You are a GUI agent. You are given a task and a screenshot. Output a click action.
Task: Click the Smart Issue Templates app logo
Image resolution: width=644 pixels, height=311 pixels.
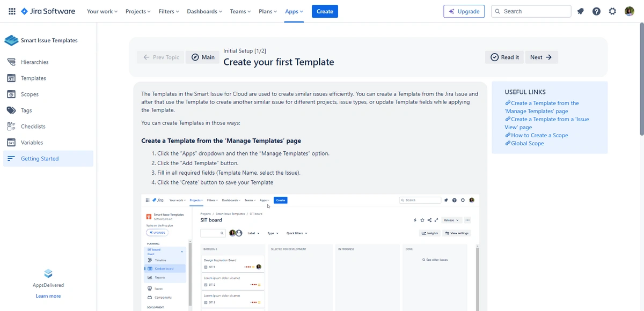click(11, 40)
